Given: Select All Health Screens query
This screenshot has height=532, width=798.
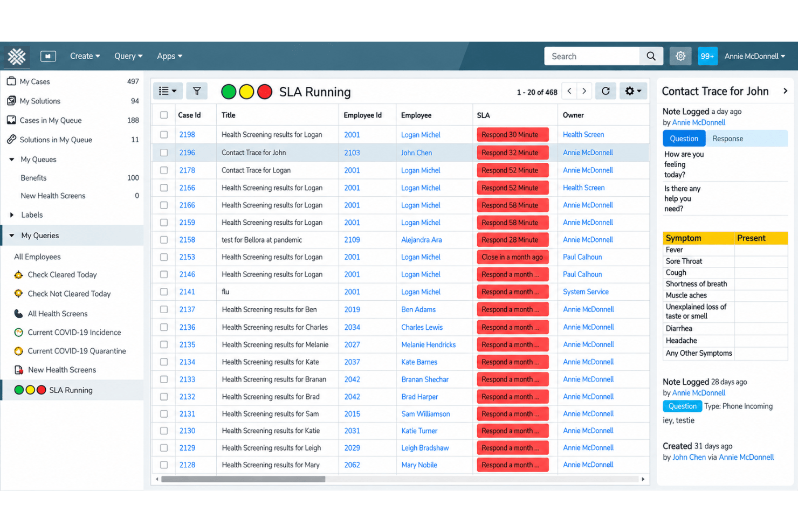Looking at the screenshot, I should tap(57, 313).
